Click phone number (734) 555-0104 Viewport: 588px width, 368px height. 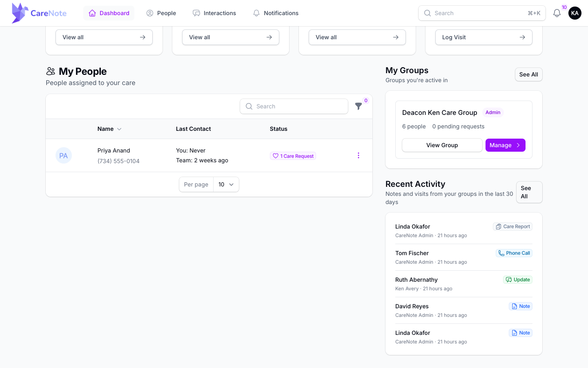pyautogui.click(x=118, y=161)
